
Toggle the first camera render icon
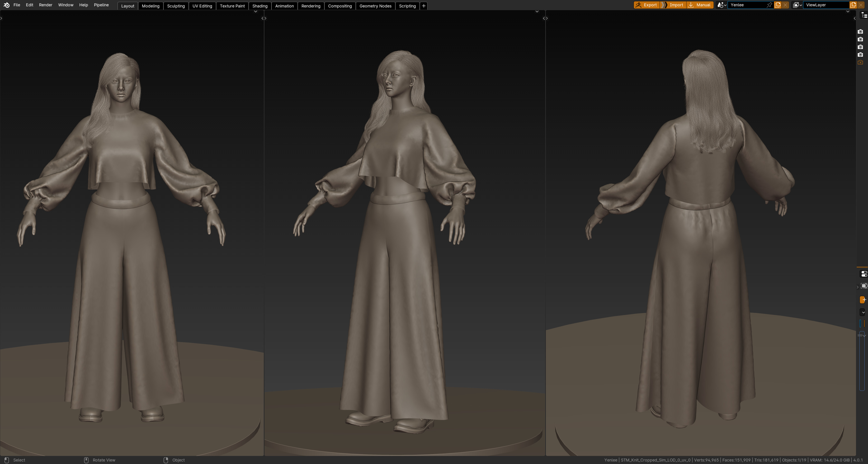click(860, 32)
